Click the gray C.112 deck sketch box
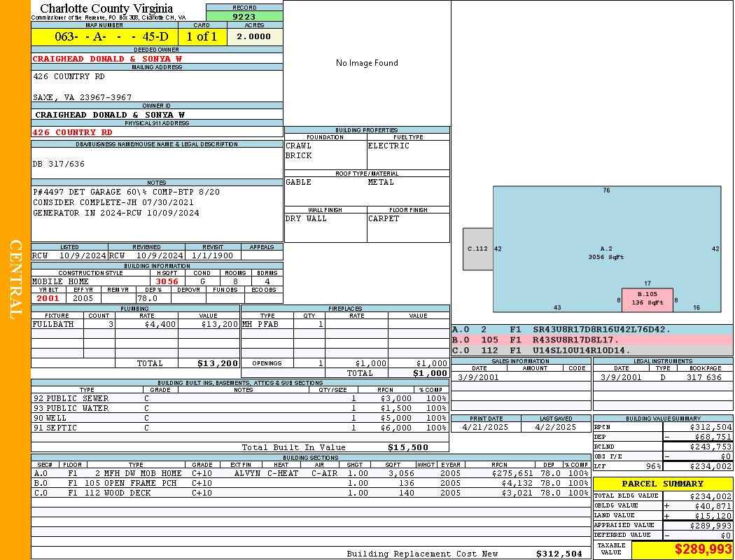Screen dimensions: 735x560 click(x=477, y=248)
